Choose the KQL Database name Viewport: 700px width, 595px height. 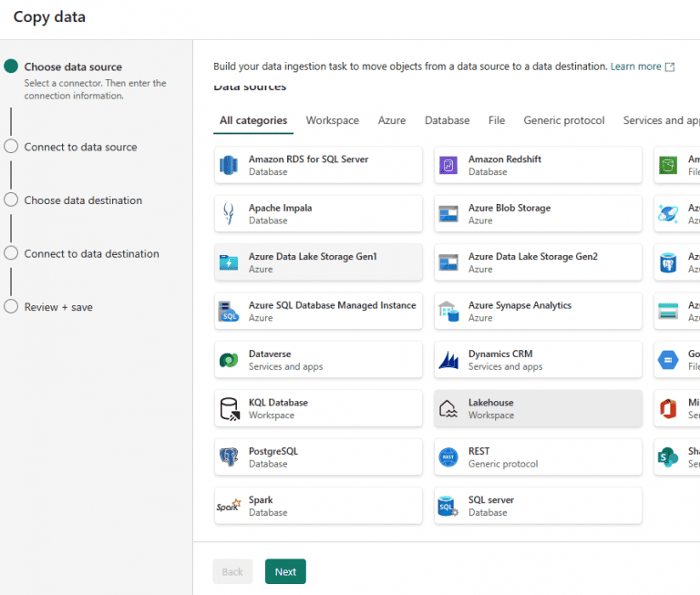pyautogui.click(x=278, y=402)
